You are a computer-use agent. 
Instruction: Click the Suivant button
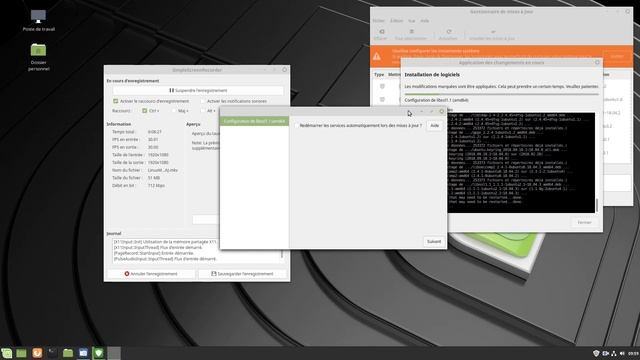pos(434,242)
